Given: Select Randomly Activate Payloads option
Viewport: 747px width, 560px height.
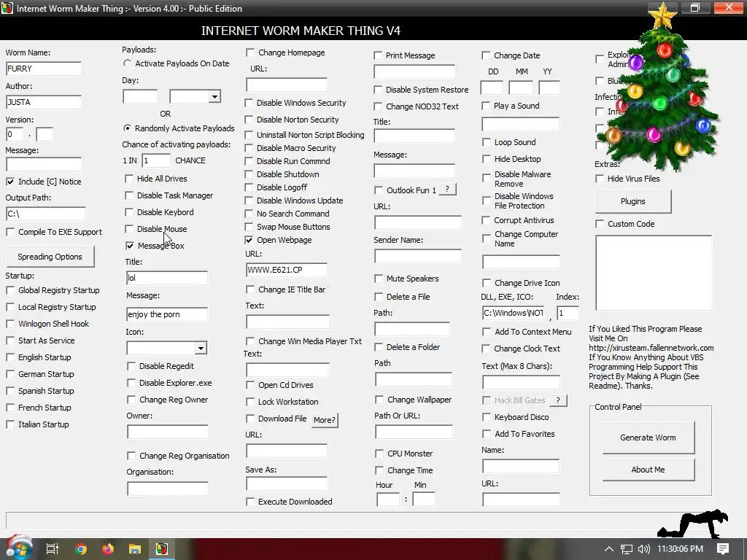Looking at the screenshot, I should (127, 128).
